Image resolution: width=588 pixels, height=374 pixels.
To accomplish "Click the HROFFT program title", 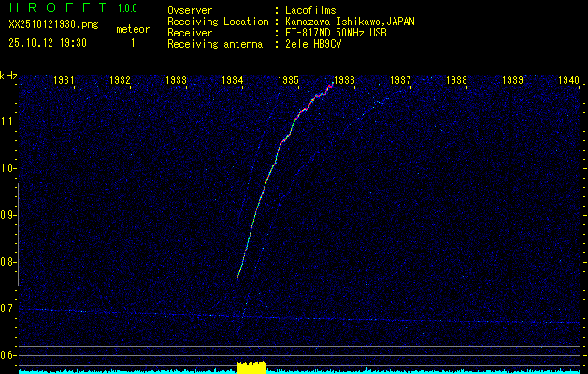I will coord(52,9).
